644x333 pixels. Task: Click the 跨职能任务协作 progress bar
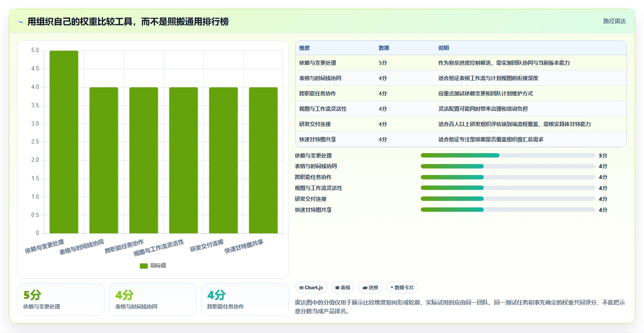(x=508, y=177)
